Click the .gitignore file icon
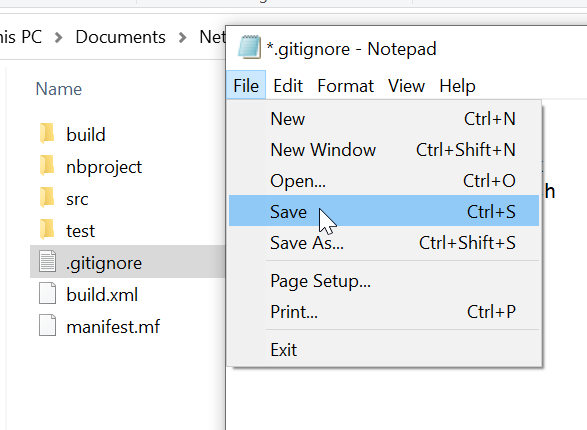Viewport: 587px width, 430px height. (x=47, y=261)
